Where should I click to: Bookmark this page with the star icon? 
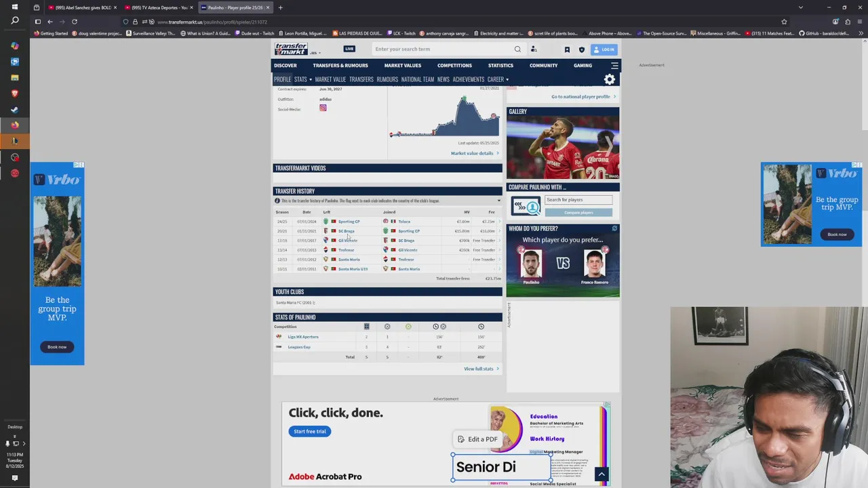point(784,22)
